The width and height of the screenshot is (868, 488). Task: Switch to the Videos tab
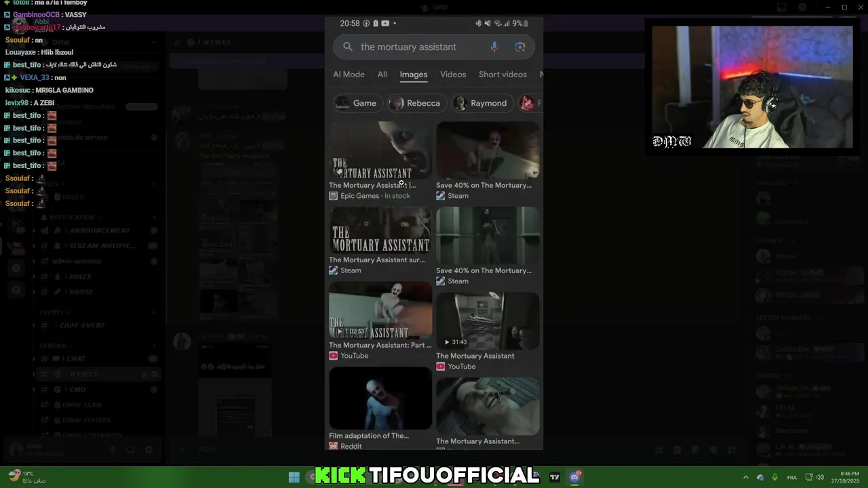pos(453,75)
